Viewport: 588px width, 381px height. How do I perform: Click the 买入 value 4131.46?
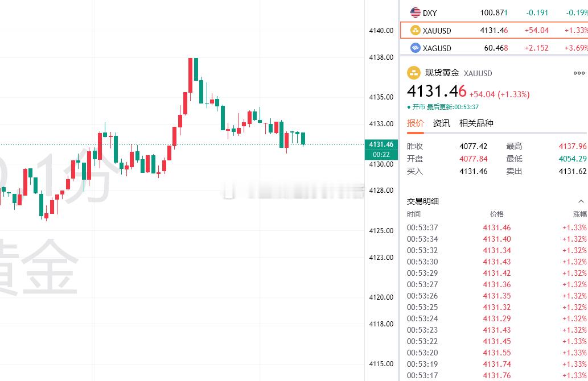click(x=473, y=171)
